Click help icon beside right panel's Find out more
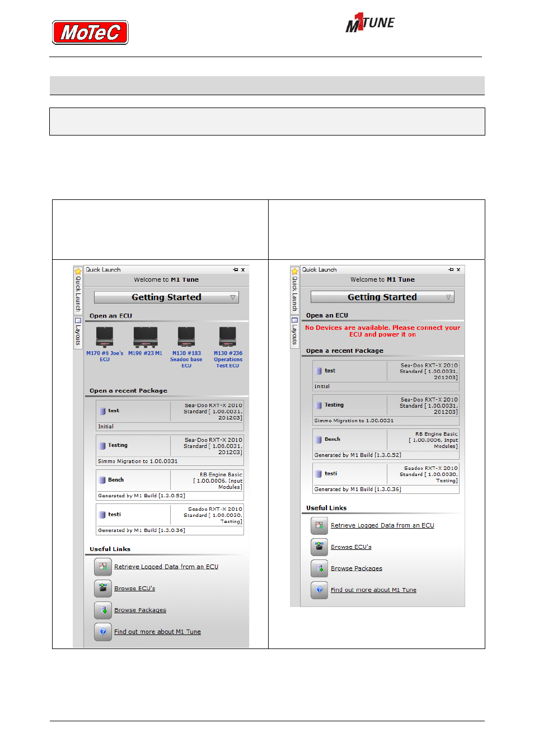 click(x=319, y=590)
